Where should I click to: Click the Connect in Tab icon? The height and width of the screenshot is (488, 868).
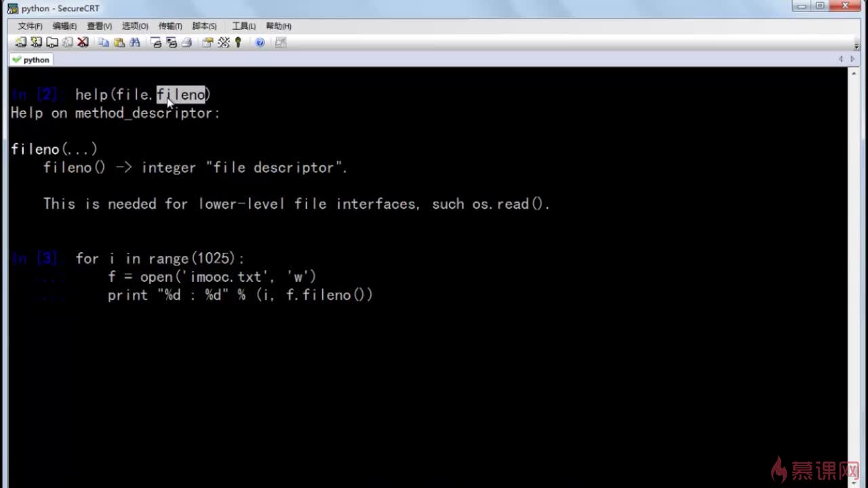[52, 42]
